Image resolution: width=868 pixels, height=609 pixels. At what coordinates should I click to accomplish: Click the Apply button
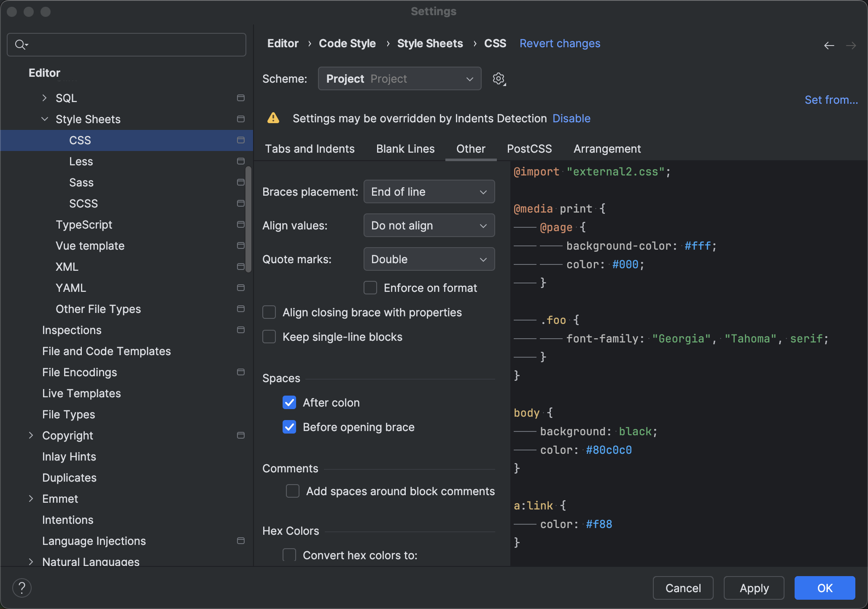tap(754, 588)
